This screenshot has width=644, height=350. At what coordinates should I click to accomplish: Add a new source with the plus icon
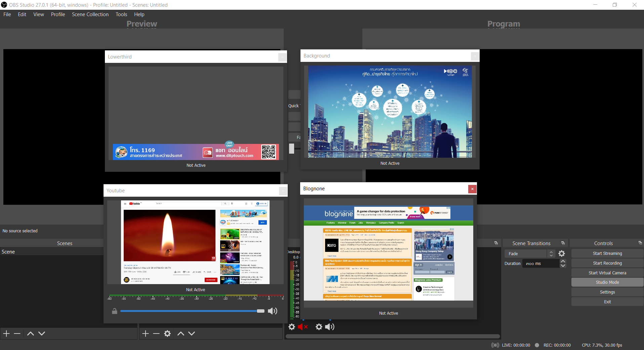146,333
